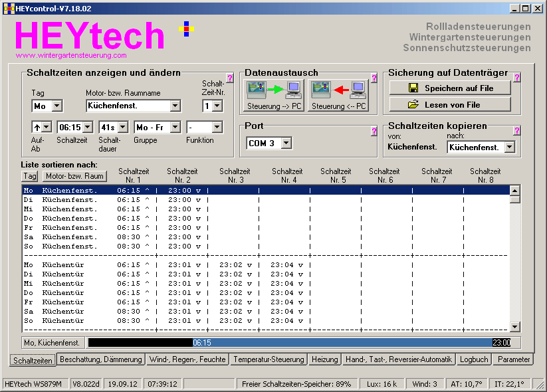Open help question mark in Port group
Viewport: 547px width, 392px height.
[x=374, y=131]
